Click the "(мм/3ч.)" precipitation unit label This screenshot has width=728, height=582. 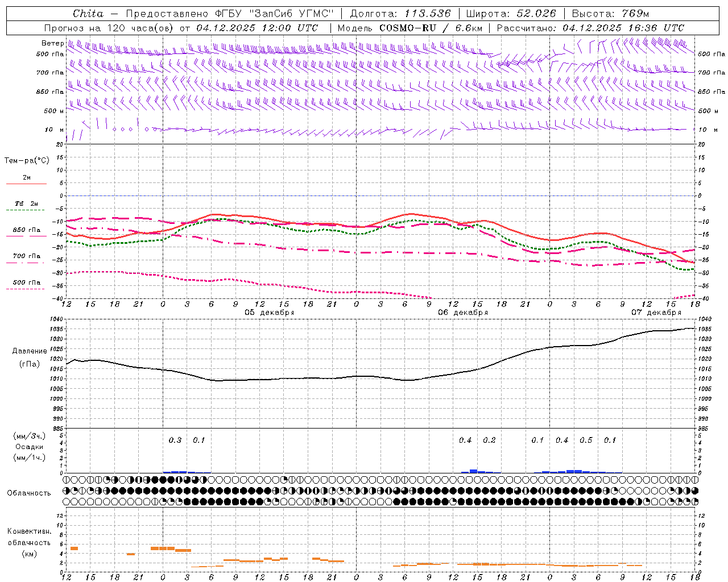[x=30, y=436]
